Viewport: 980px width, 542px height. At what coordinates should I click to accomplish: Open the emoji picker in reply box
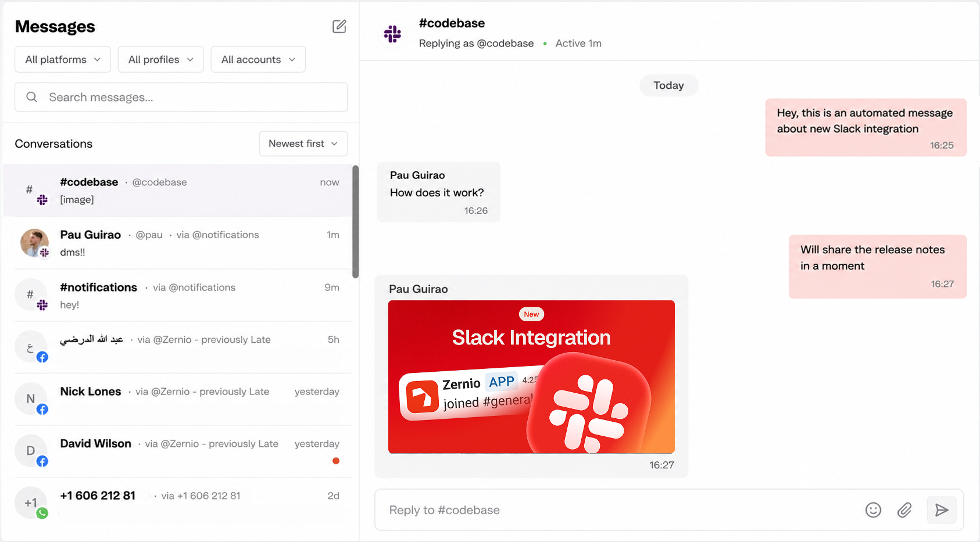click(x=873, y=510)
